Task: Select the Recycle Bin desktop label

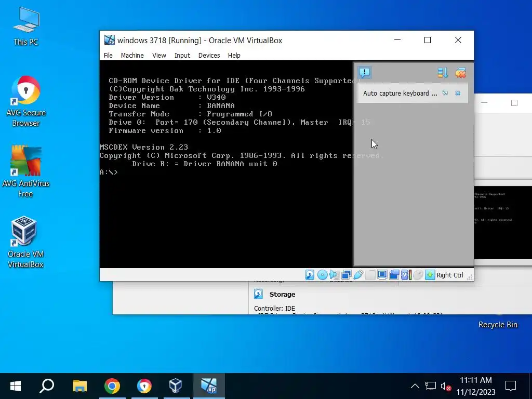Action: coord(498,325)
